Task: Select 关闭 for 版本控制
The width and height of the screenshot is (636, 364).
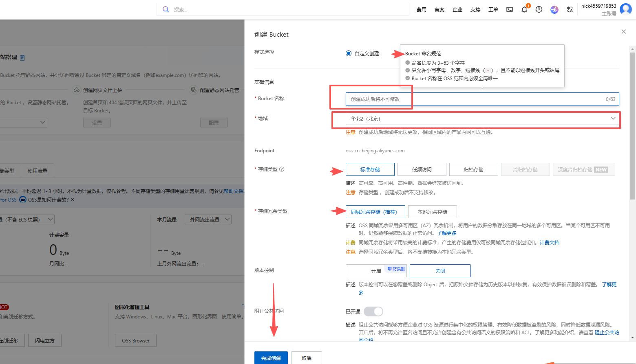Action: 440,270
